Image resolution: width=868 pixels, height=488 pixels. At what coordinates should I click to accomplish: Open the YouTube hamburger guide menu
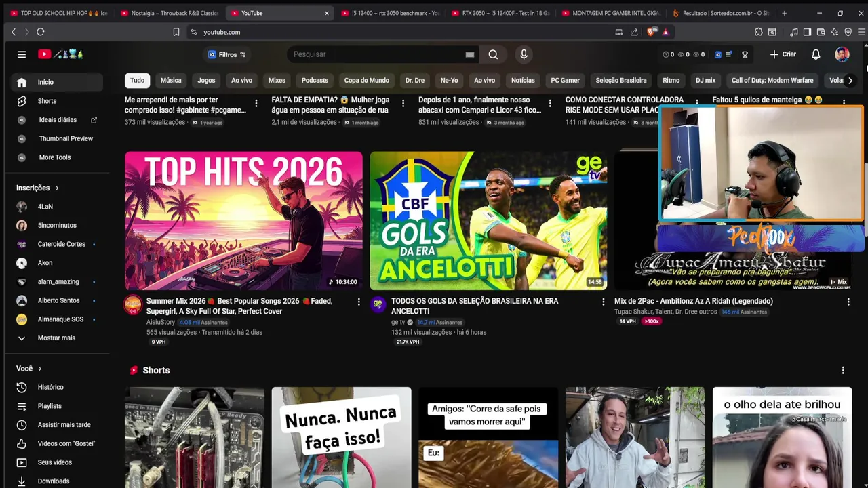22,54
